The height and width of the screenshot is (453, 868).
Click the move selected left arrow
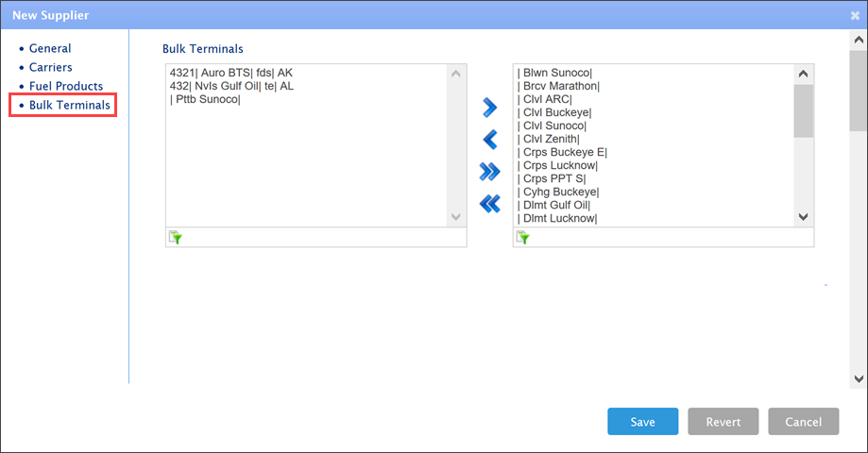(x=489, y=140)
